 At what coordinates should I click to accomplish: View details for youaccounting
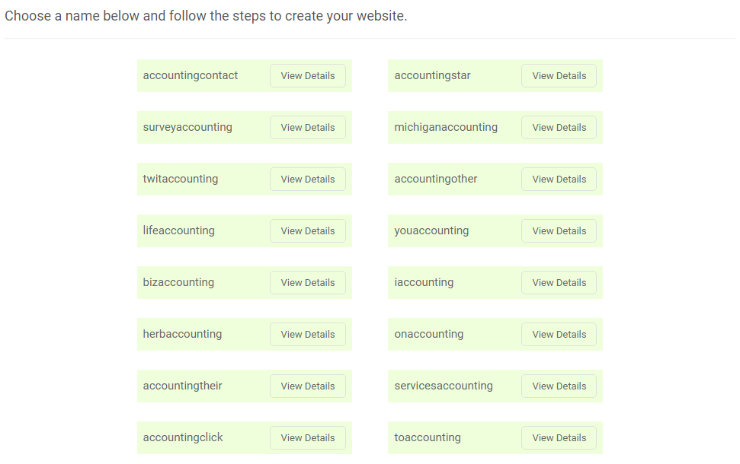(x=559, y=231)
